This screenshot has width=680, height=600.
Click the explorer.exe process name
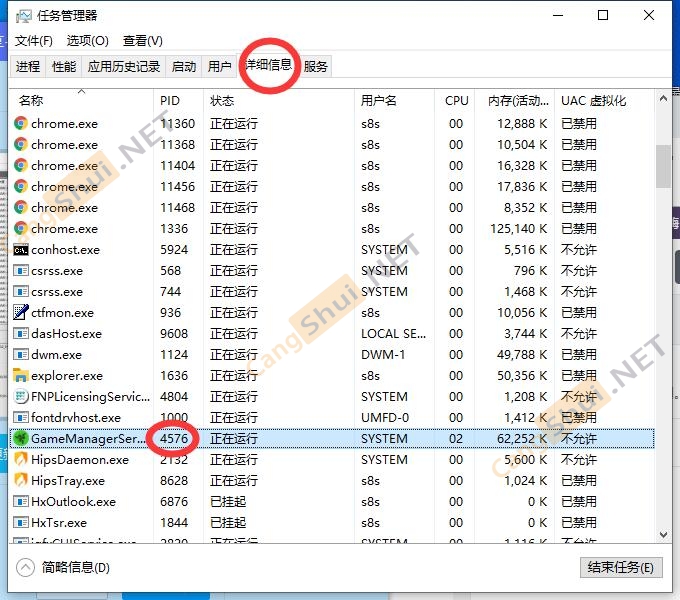[x=67, y=376]
